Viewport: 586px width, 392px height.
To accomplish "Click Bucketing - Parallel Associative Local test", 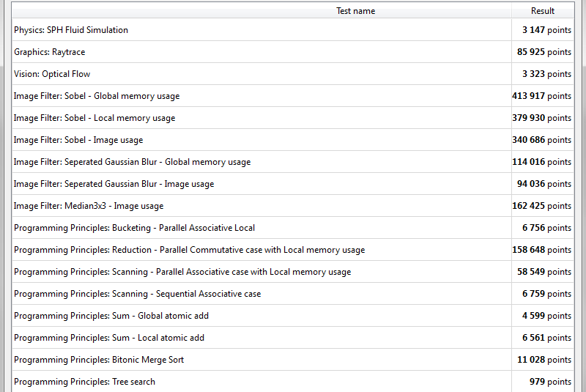I will (134, 228).
